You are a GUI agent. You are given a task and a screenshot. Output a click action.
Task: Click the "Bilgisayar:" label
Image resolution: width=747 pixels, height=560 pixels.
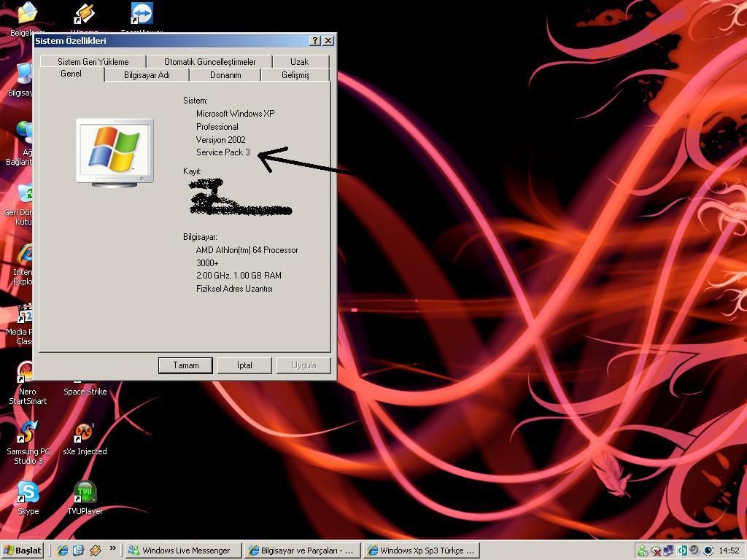point(200,237)
